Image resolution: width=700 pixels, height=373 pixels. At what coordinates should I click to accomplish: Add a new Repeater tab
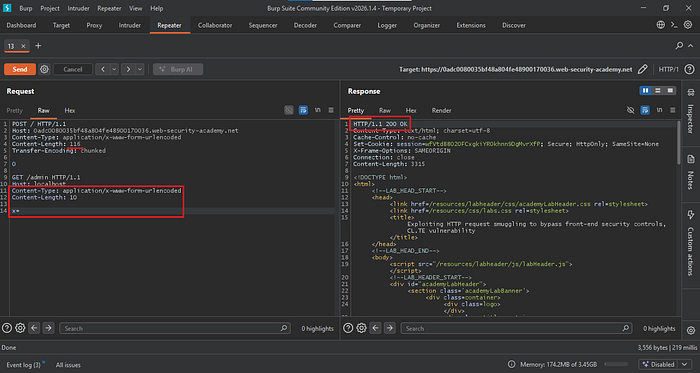pos(38,46)
